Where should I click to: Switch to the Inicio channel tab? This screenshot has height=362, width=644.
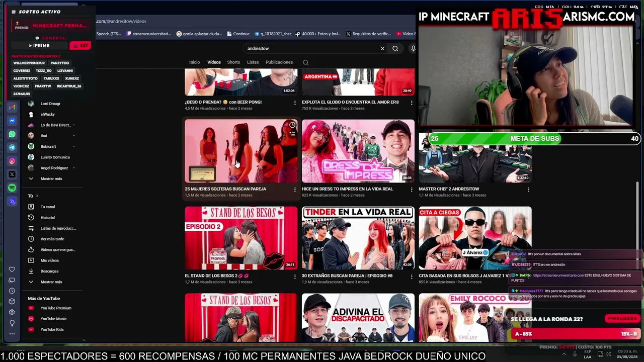pyautogui.click(x=194, y=62)
